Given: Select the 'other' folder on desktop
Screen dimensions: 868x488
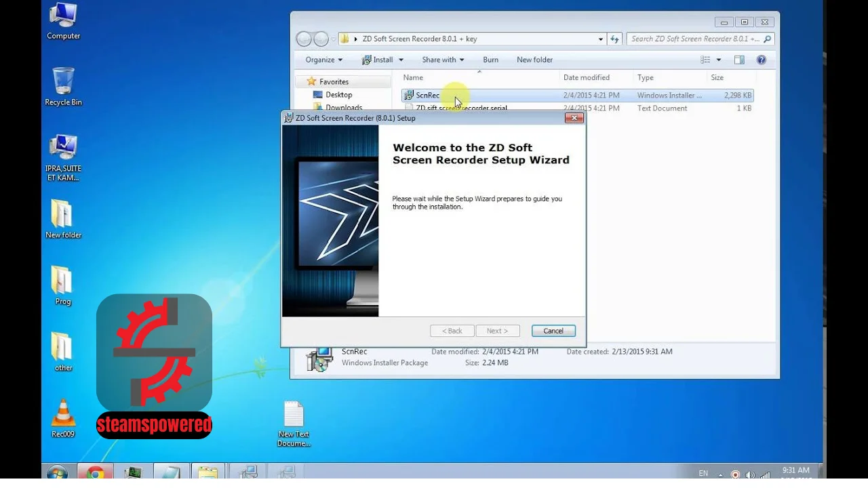Looking at the screenshot, I should pyautogui.click(x=63, y=352).
